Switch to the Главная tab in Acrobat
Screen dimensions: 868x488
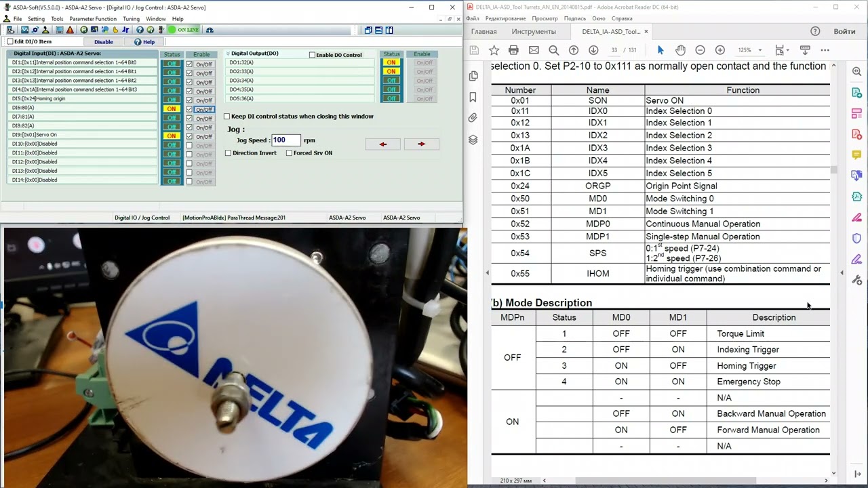(x=484, y=32)
